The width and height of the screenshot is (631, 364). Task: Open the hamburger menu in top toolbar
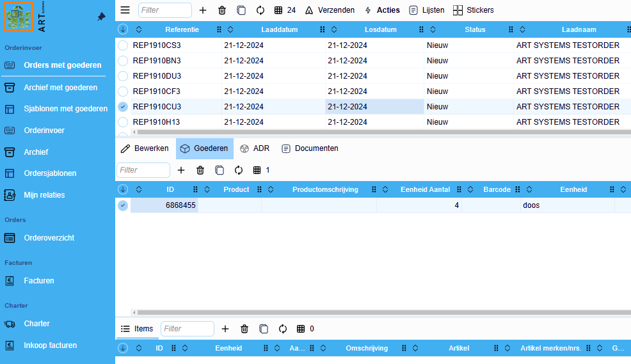pyautogui.click(x=125, y=10)
